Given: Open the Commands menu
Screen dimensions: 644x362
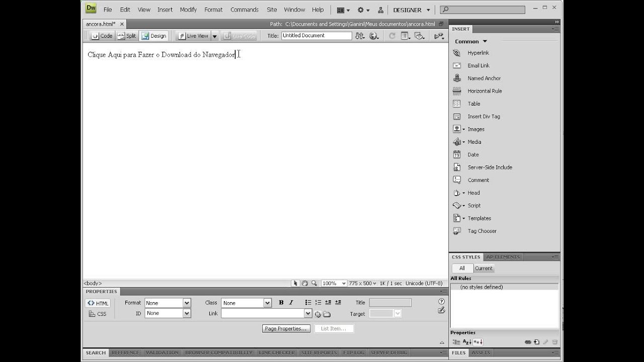Looking at the screenshot, I should point(245,10).
